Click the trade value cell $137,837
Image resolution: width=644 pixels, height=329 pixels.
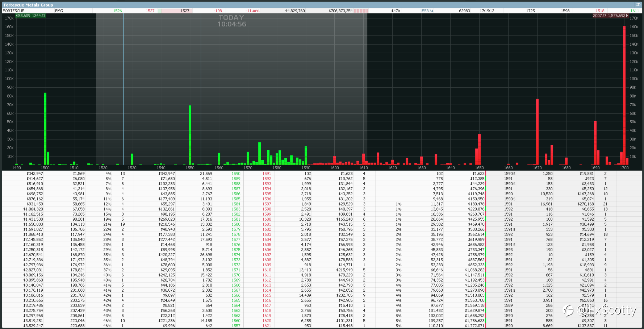(x=586, y=326)
